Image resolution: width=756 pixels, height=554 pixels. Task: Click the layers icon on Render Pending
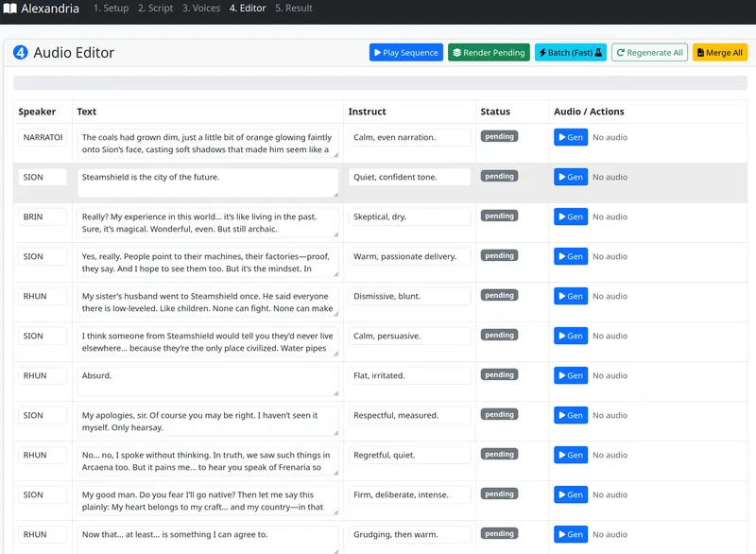pyautogui.click(x=456, y=52)
